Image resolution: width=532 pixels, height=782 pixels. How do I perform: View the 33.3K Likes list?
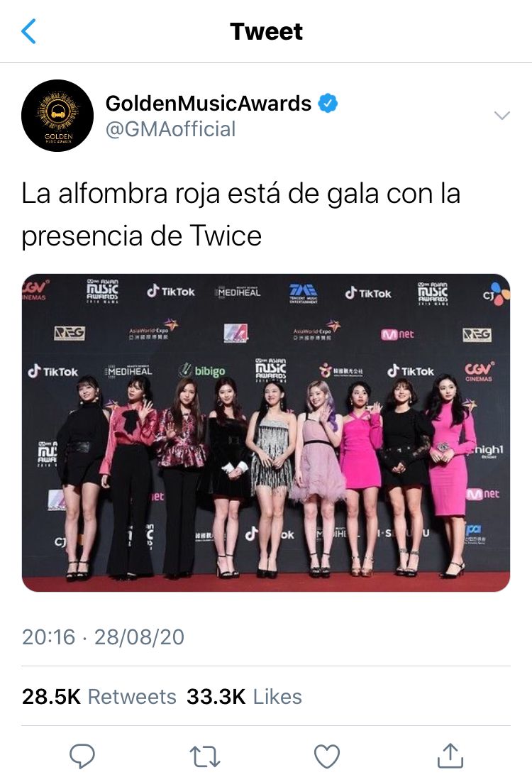[x=244, y=697]
